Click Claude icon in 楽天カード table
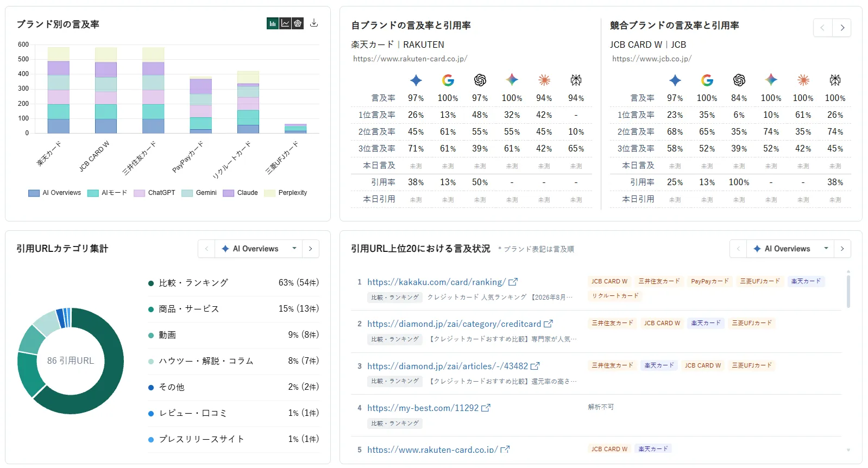 point(544,80)
